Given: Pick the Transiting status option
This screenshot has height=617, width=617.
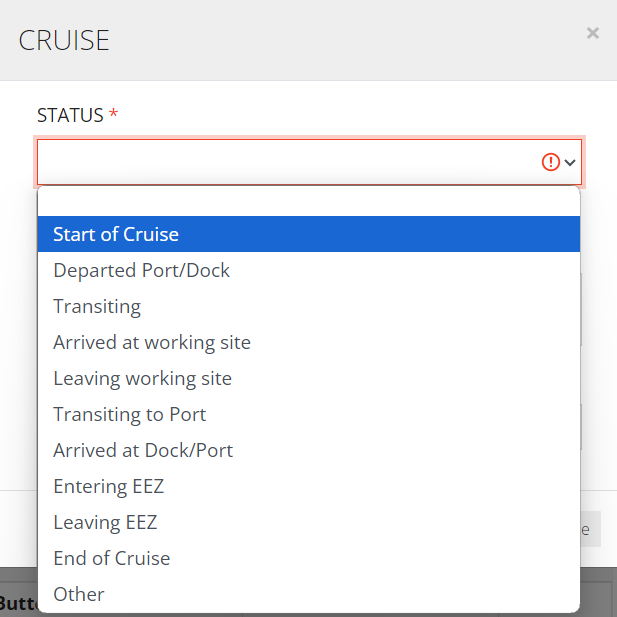Looking at the screenshot, I should pyautogui.click(x=308, y=306).
